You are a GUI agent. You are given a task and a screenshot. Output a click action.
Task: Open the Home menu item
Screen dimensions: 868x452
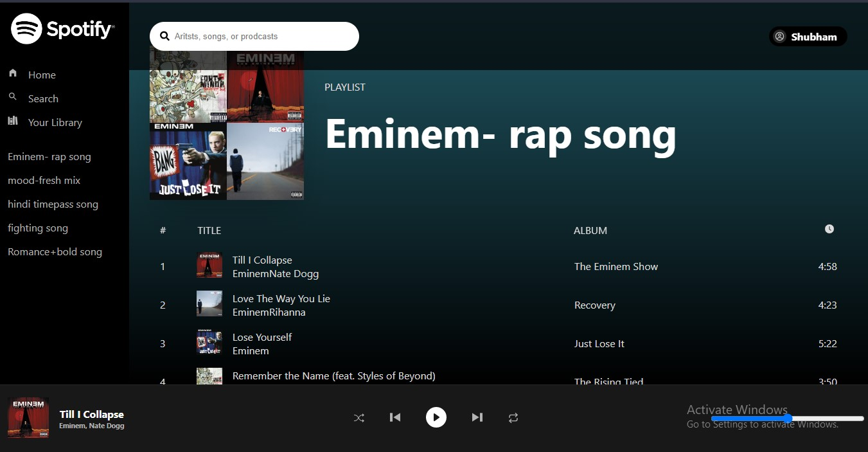[x=42, y=75]
